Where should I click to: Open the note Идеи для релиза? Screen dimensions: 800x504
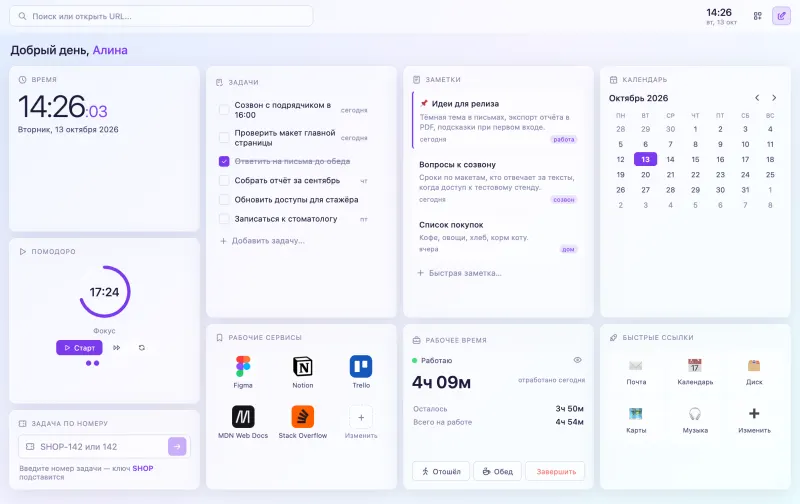(497, 121)
